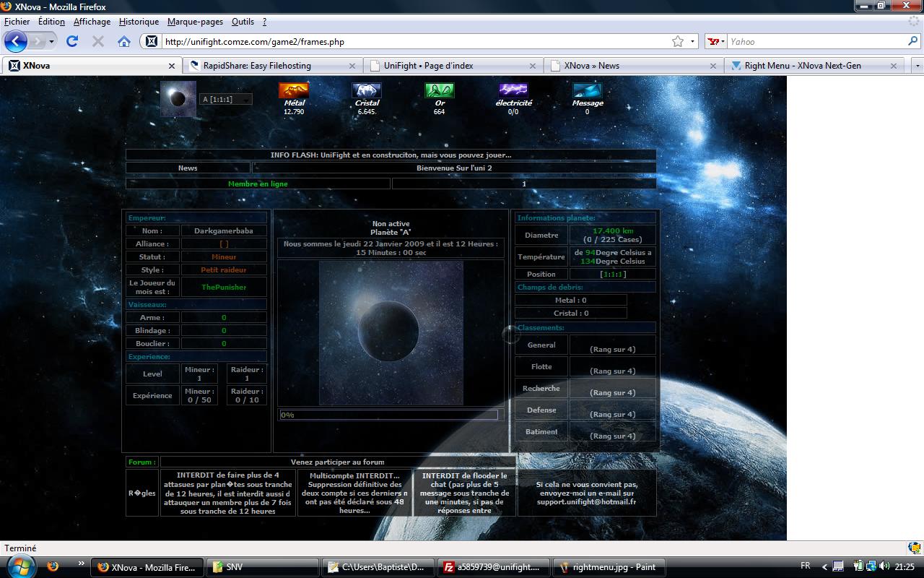Image resolution: width=924 pixels, height=578 pixels.
Task: Close the RapidShare tab
Action: click(352, 65)
